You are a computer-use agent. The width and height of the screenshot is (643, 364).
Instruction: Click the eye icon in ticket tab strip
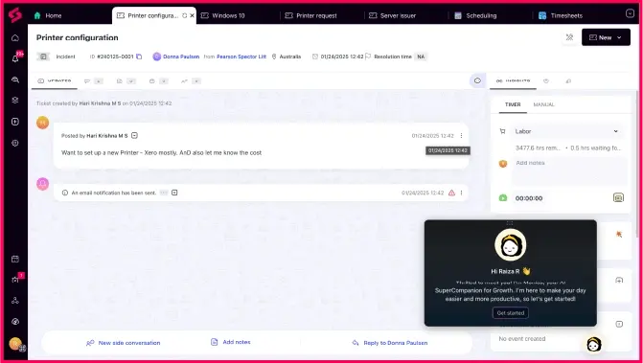pos(477,80)
